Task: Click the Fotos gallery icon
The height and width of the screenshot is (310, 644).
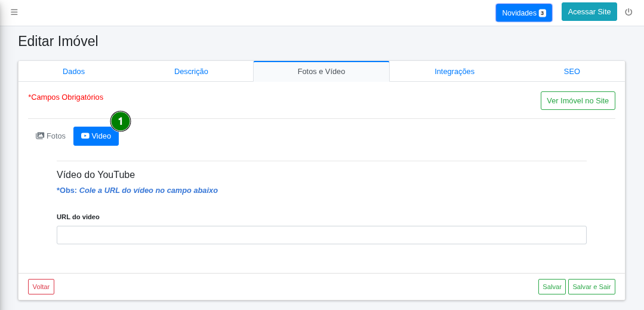Action: coord(40,136)
